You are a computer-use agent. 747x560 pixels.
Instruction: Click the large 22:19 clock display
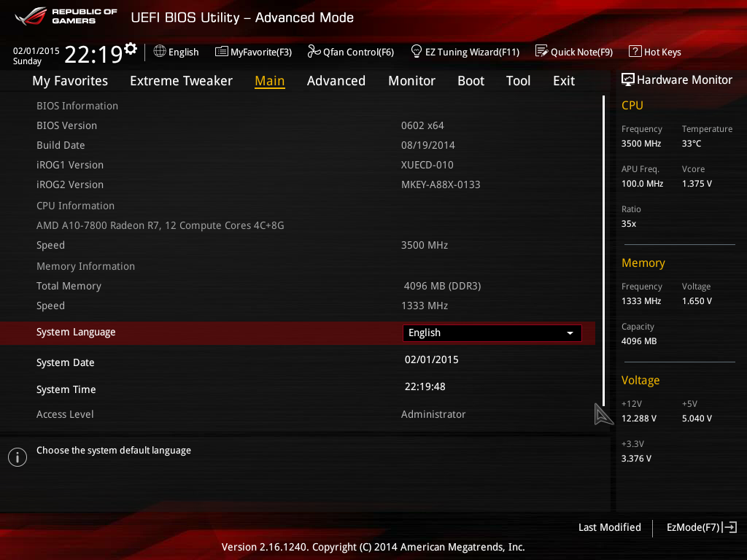point(93,54)
